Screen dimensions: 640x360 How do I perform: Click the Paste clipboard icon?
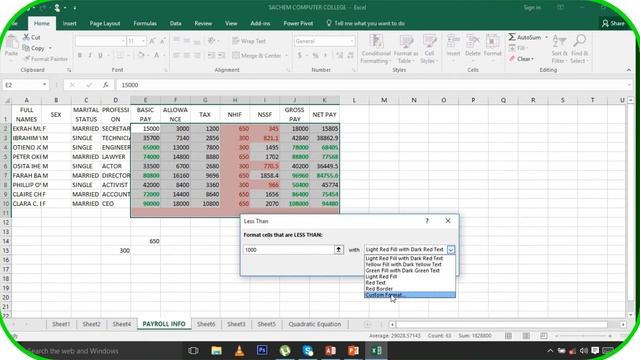11,42
